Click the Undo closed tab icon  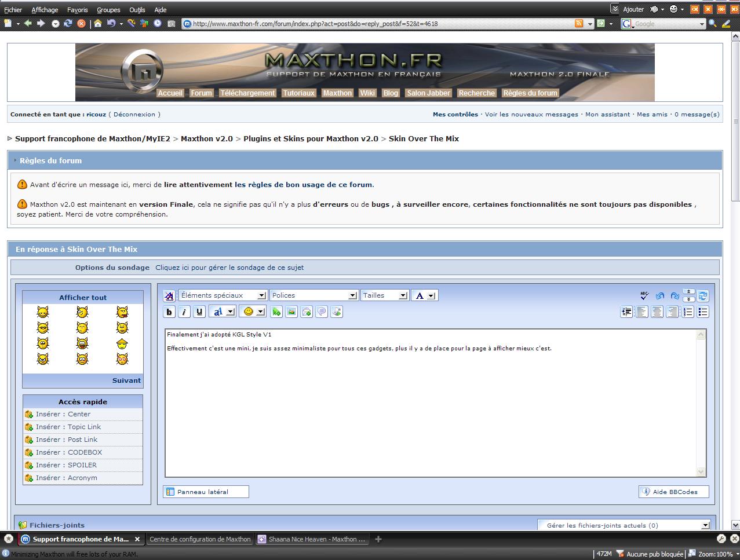[111, 23]
